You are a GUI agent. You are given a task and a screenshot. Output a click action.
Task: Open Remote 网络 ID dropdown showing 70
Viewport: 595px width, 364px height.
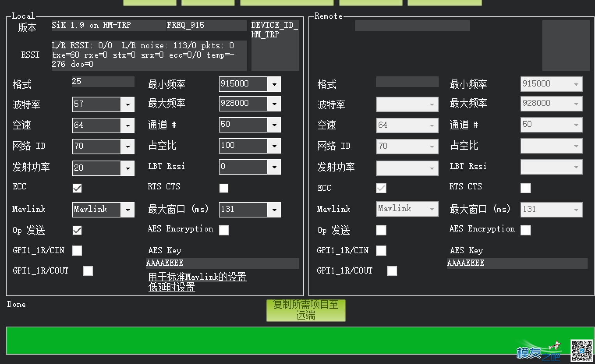click(407, 147)
